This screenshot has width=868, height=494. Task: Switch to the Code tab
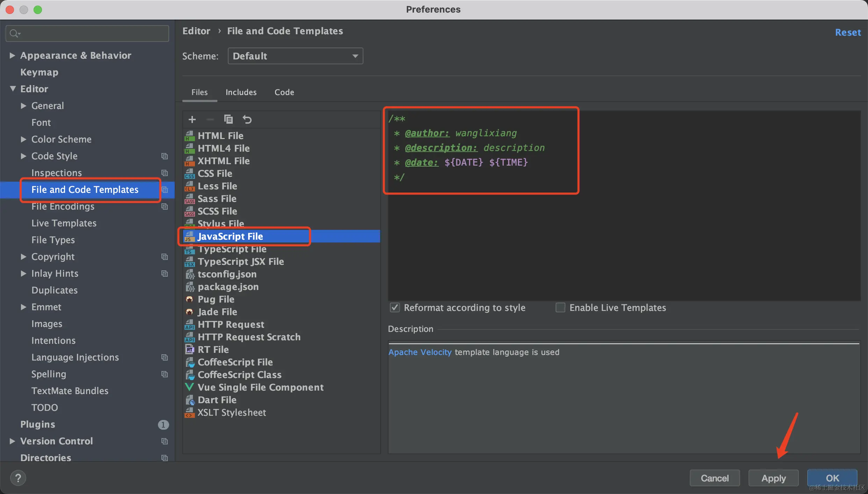coord(284,92)
